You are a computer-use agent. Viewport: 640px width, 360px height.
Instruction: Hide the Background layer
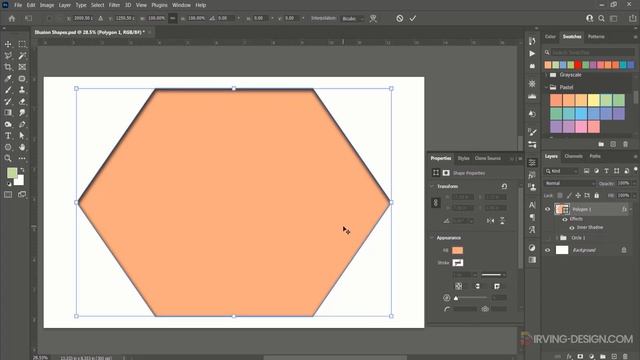coord(548,250)
